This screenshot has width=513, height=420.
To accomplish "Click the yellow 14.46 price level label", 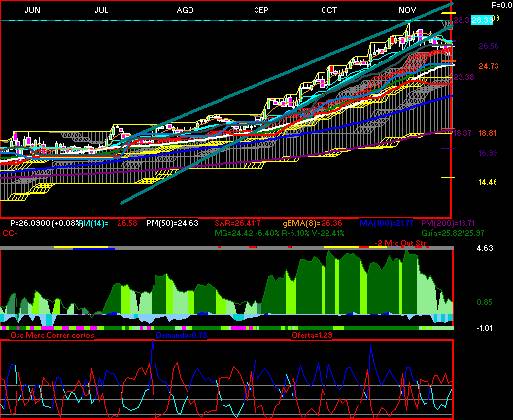I will pyautogui.click(x=487, y=182).
